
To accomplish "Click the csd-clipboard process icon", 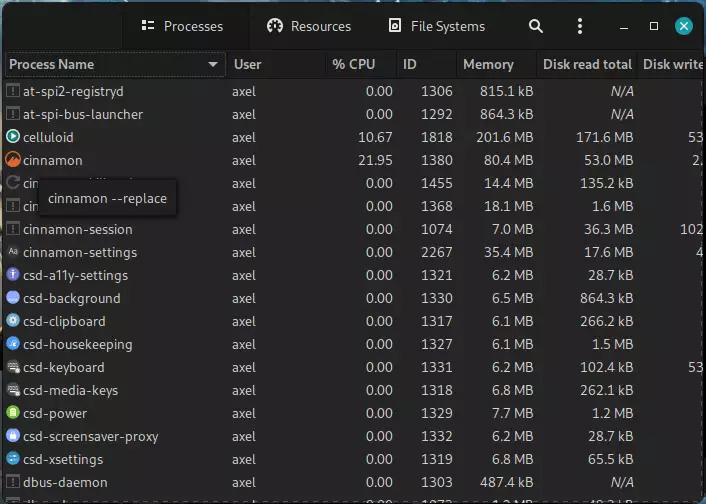I will (x=13, y=320).
